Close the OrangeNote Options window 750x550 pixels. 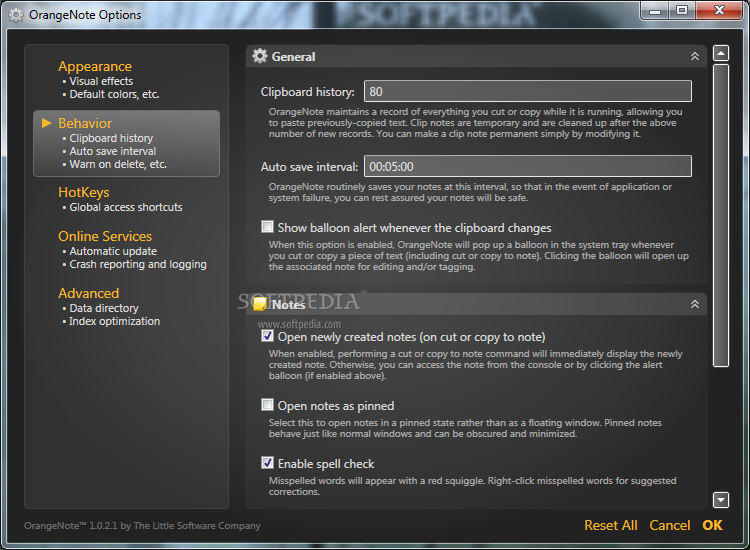[719, 11]
